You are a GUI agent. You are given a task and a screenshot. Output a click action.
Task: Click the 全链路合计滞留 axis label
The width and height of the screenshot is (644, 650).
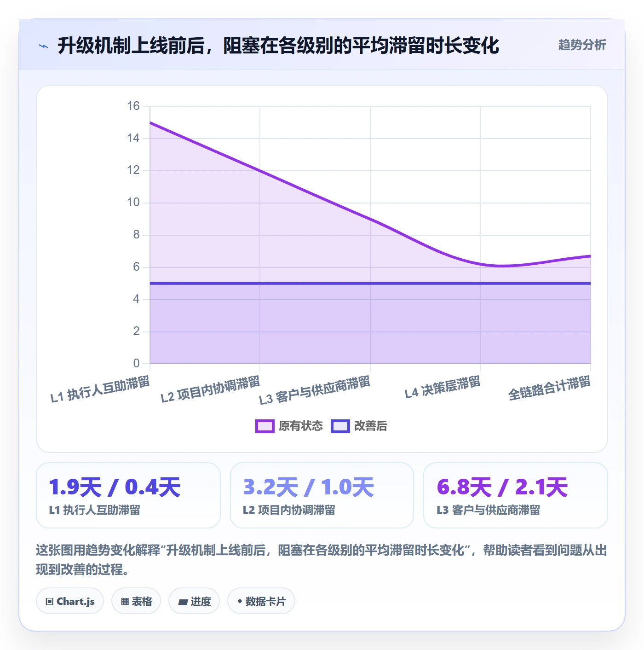click(550, 388)
